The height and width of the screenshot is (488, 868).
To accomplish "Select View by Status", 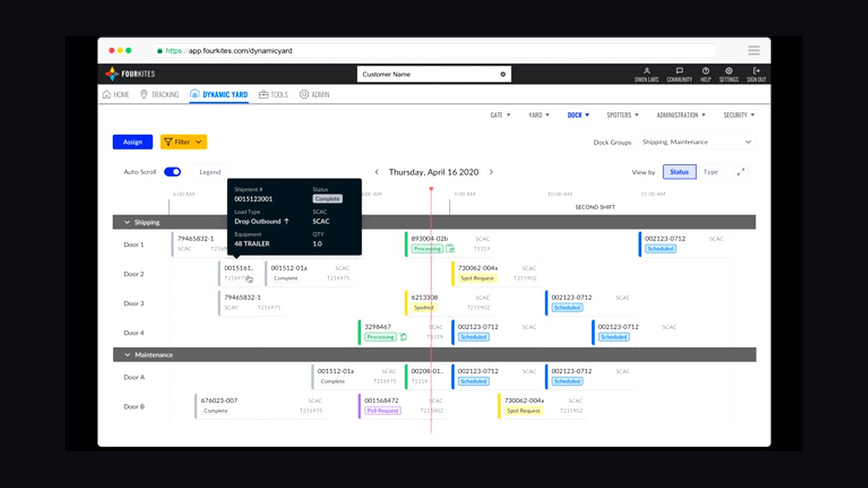I will pos(679,172).
